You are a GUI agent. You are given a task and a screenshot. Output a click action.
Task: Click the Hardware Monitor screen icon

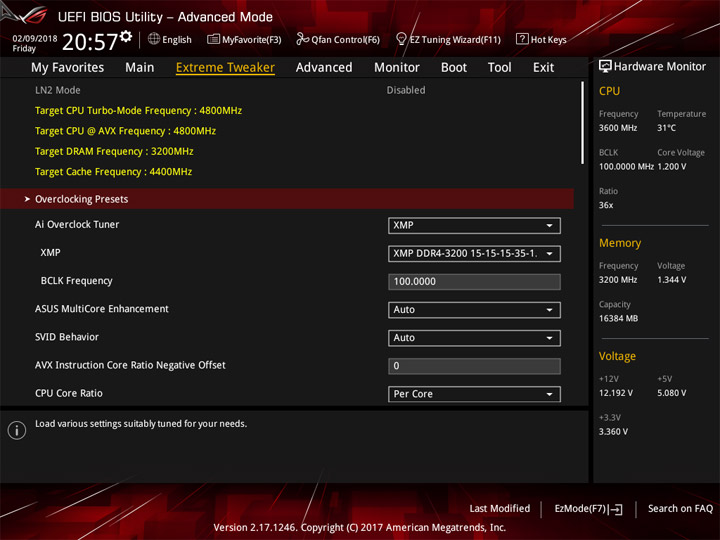[x=605, y=67]
